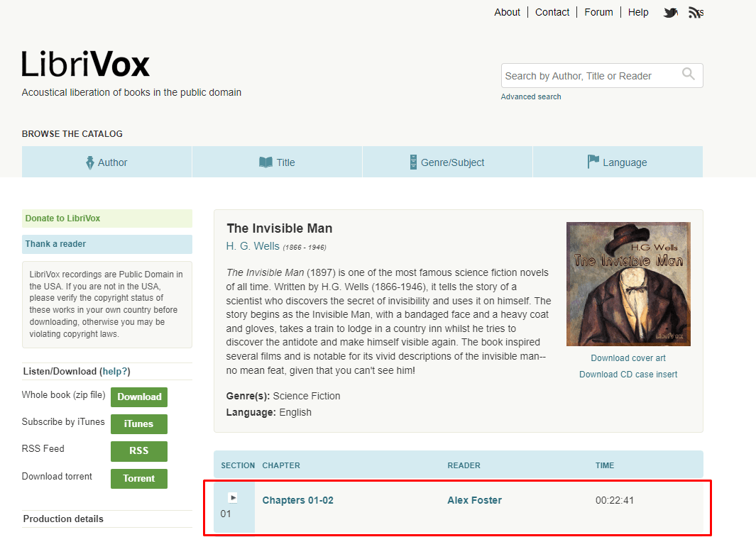Subscribe via the iTunes button

click(x=139, y=423)
